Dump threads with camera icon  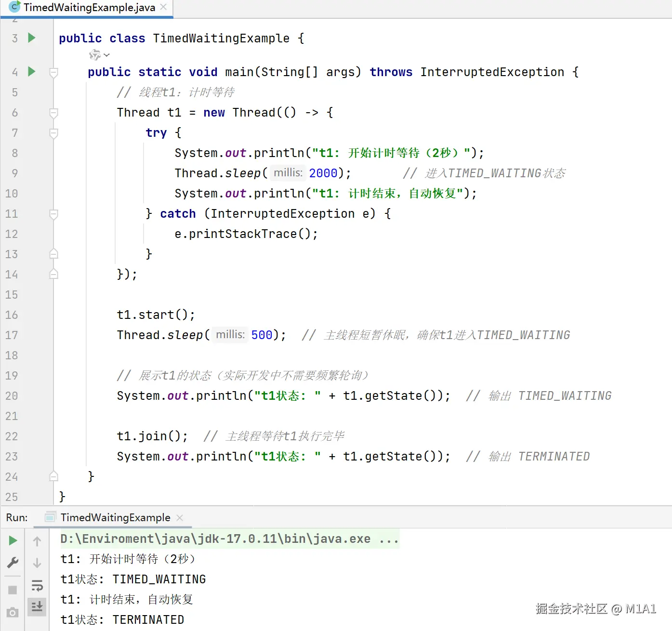coord(13,612)
